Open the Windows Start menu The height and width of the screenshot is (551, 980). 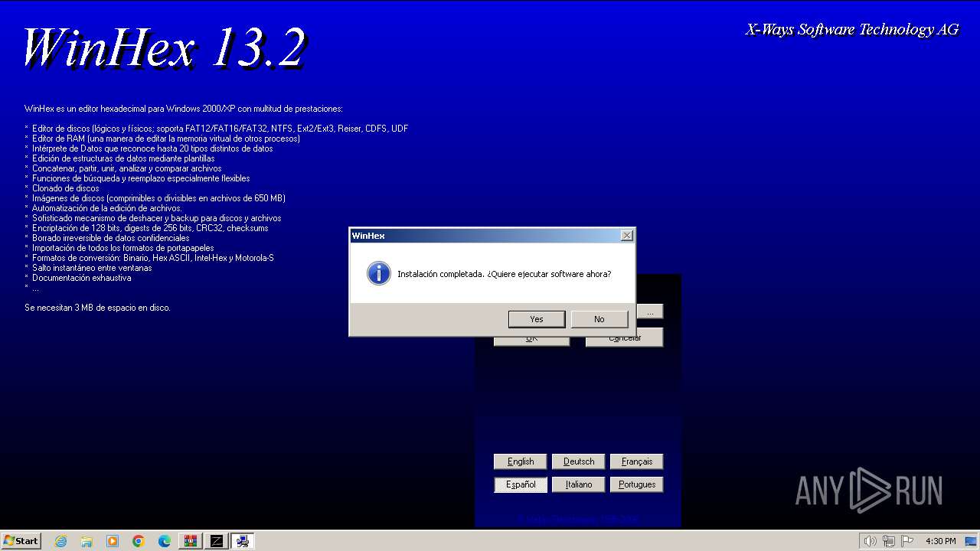(x=21, y=541)
